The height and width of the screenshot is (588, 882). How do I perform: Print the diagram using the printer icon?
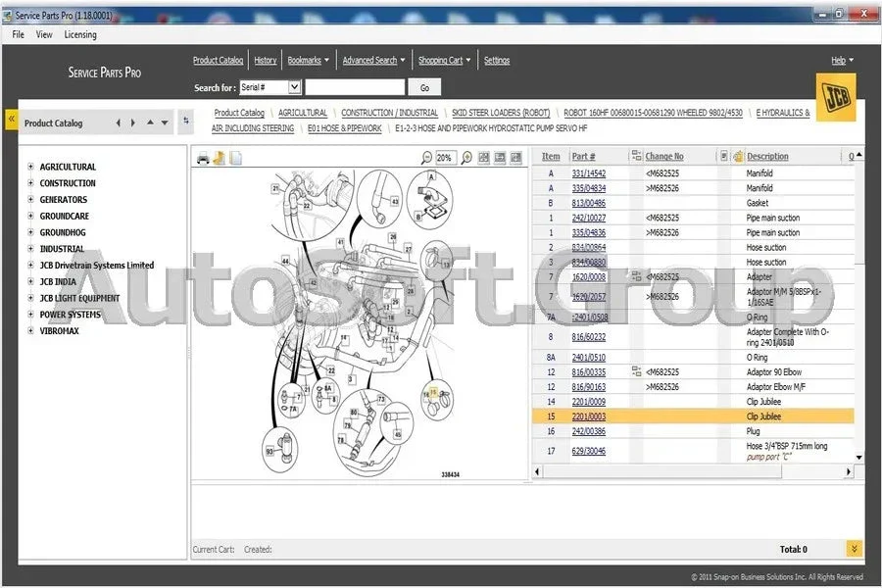203,159
